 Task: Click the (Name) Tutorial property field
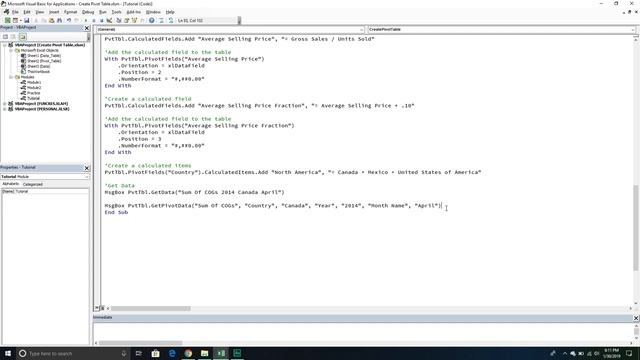45,191
